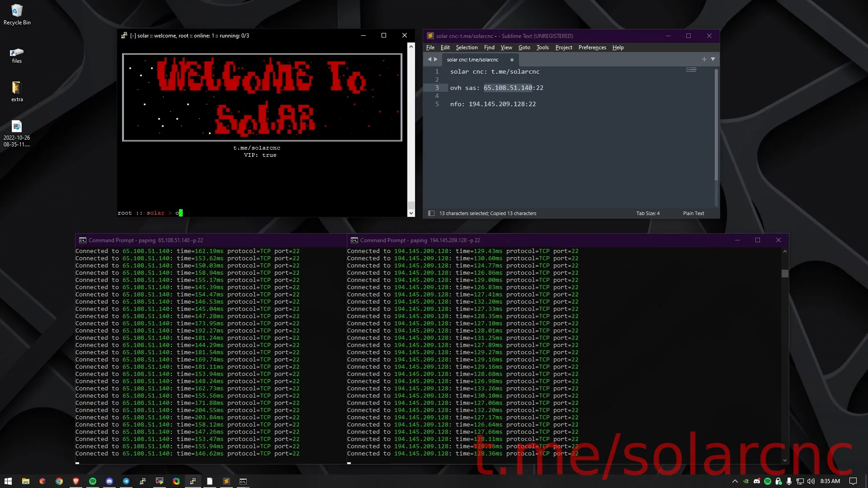This screenshot has width=868, height=488.
Task: Select the files desktop shortcut
Action: click(x=17, y=55)
